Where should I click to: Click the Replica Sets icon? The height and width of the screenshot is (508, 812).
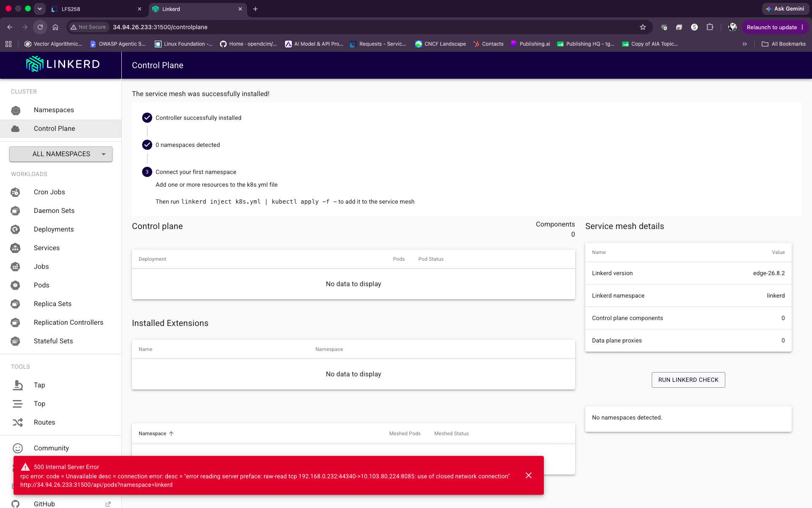coord(16,304)
